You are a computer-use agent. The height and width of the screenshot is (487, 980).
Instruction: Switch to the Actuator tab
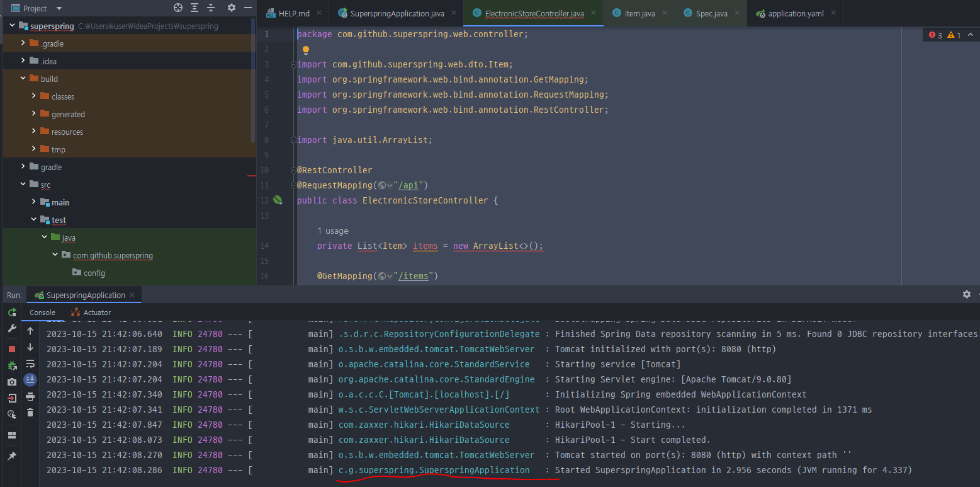pyautogui.click(x=91, y=312)
